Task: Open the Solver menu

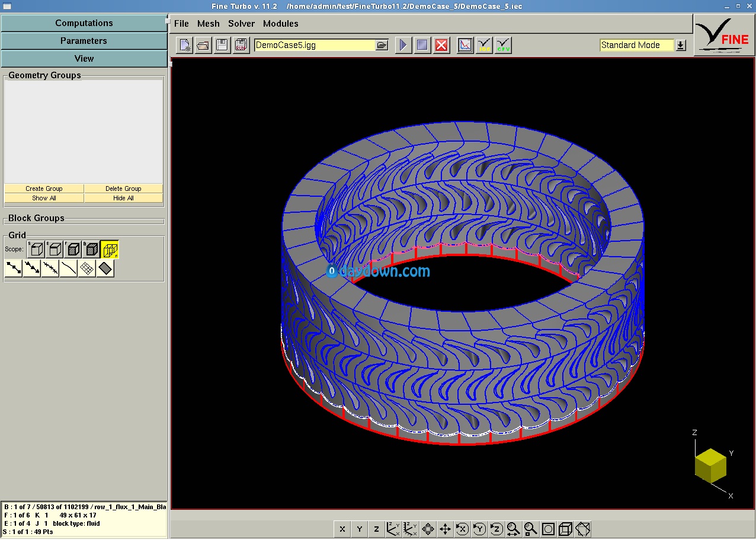Action: 242,24
